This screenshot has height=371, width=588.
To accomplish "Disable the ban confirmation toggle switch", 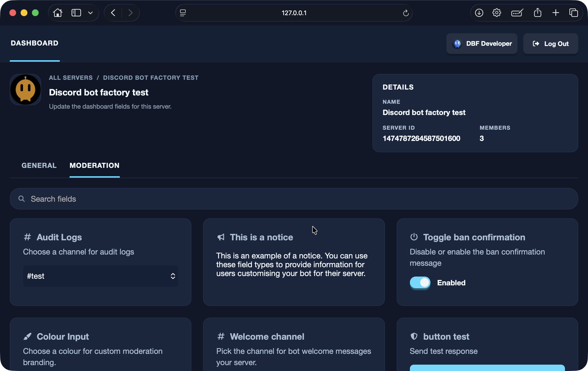I will coord(420,283).
